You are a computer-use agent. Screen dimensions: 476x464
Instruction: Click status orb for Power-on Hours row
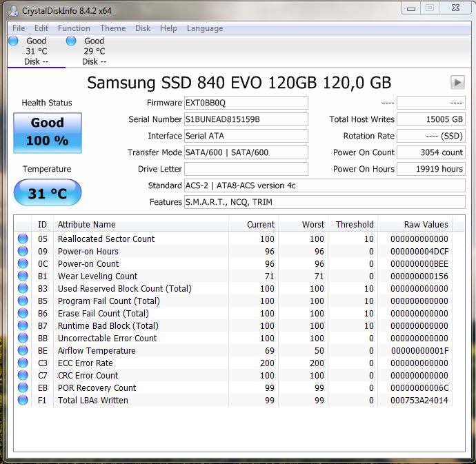coord(23,251)
